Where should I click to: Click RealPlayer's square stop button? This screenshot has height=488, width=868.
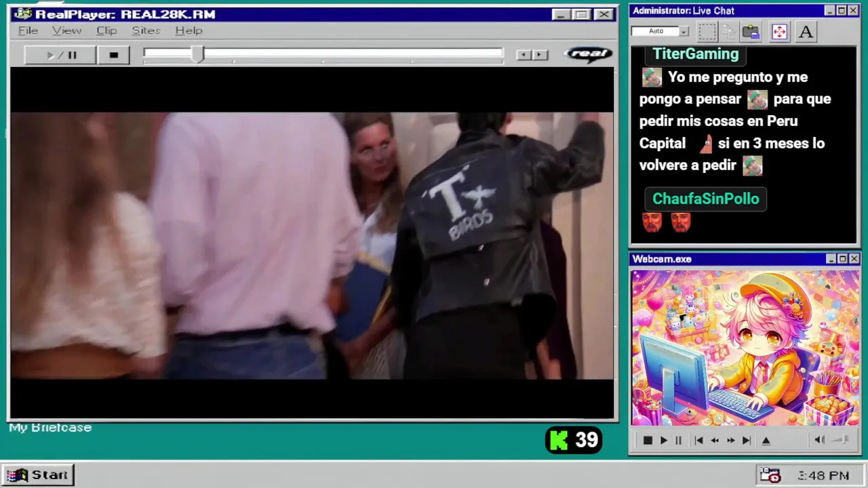(x=113, y=55)
